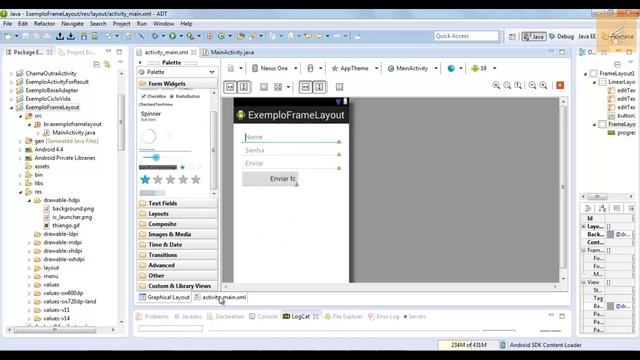Open the screen orientation dropdown icon
Image resolution: width=640 pixels, height=360 pixels.
[x=314, y=68]
